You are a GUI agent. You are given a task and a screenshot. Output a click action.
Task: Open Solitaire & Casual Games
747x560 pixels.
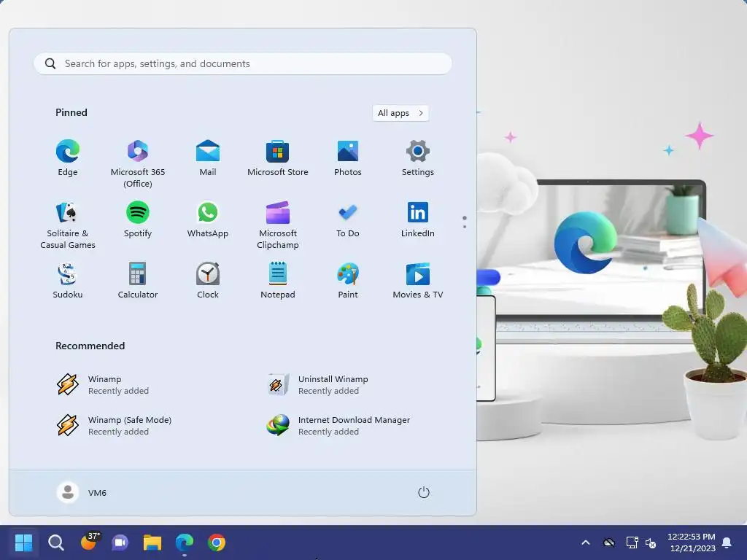tap(68, 225)
